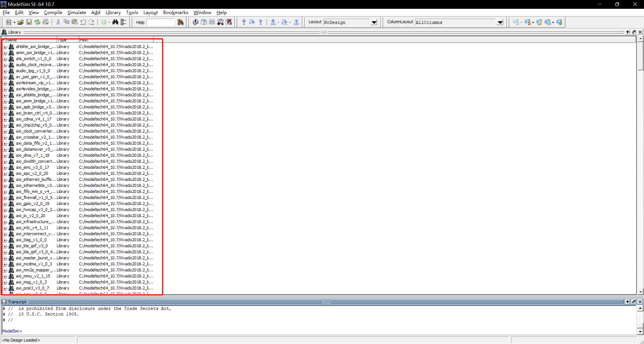The width and height of the screenshot is (644, 344).
Task: Zoom the Library pane with plus button
Action: pos(628,32)
